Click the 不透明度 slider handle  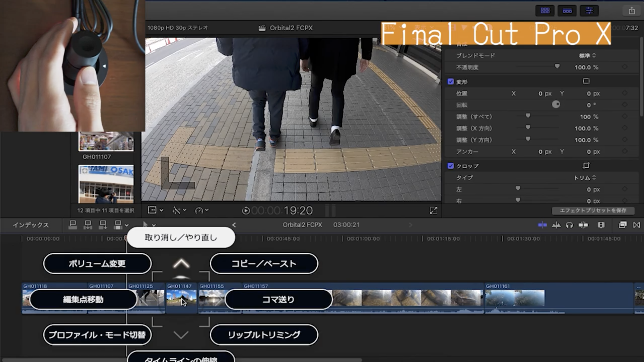[x=557, y=66]
